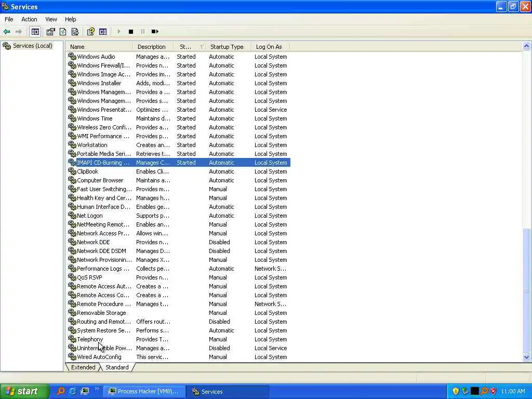This screenshot has height=399, width=532.
Task: Select ClipBook service icon
Action: tap(72, 171)
